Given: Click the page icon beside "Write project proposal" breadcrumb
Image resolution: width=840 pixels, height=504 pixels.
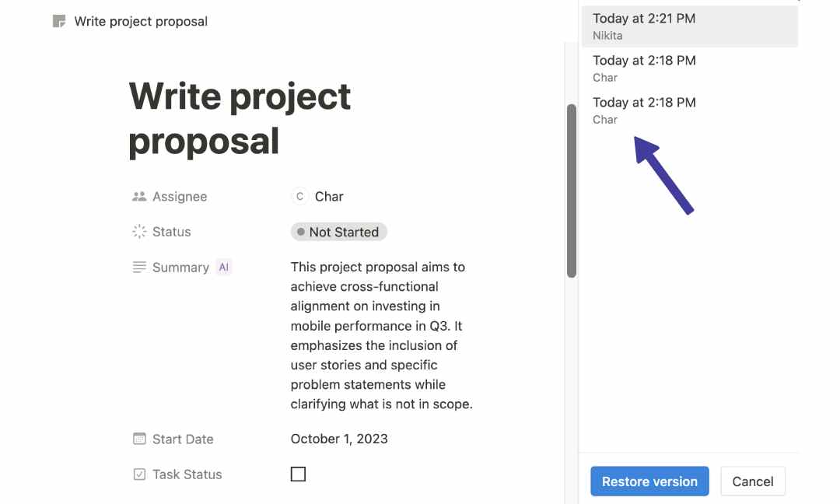Looking at the screenshot, I should [59, 21].
